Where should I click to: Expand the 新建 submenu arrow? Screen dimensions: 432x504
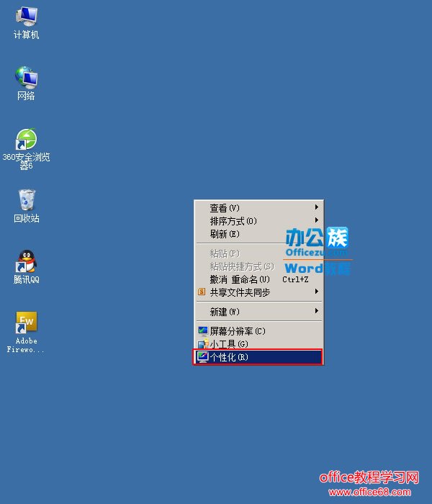coord(316,311)
